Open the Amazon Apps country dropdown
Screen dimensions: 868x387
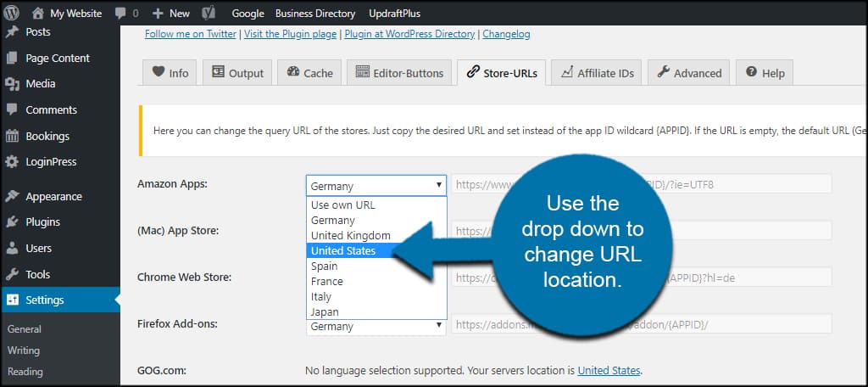[376, 185]
